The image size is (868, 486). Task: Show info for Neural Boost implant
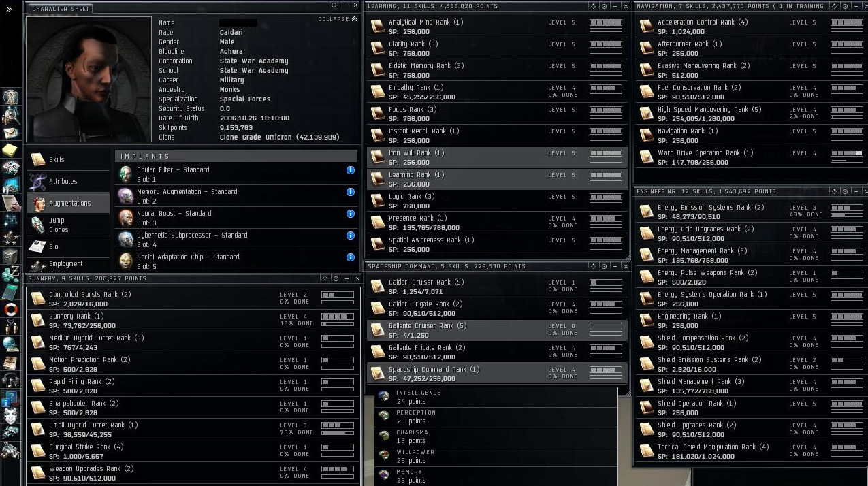[x=351, y=214]
